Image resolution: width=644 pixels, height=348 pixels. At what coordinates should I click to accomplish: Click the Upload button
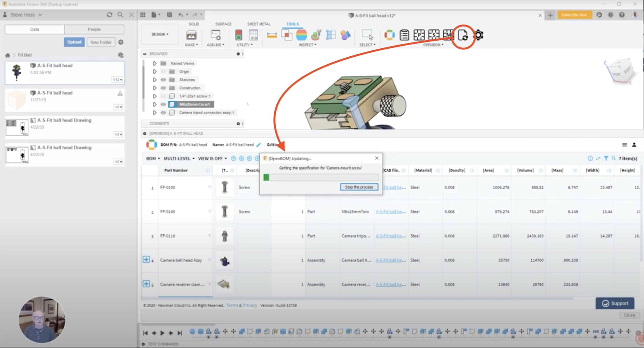[x=74, y=42]
